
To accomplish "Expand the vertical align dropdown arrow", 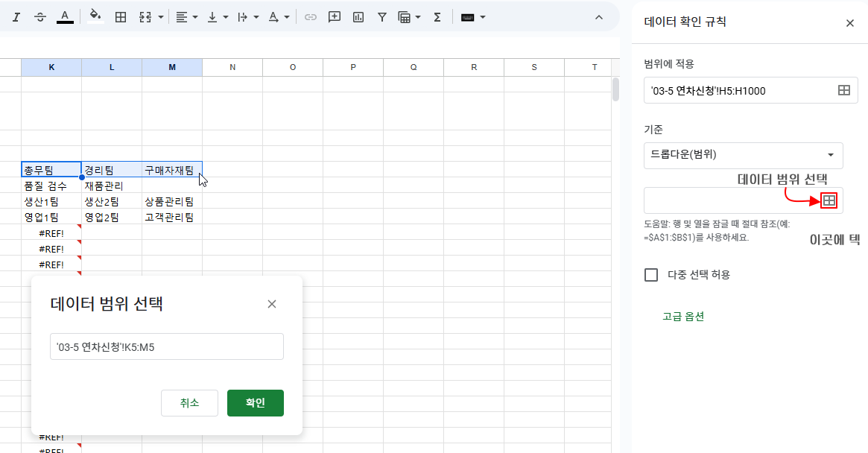I will click(x=225, y=17).
